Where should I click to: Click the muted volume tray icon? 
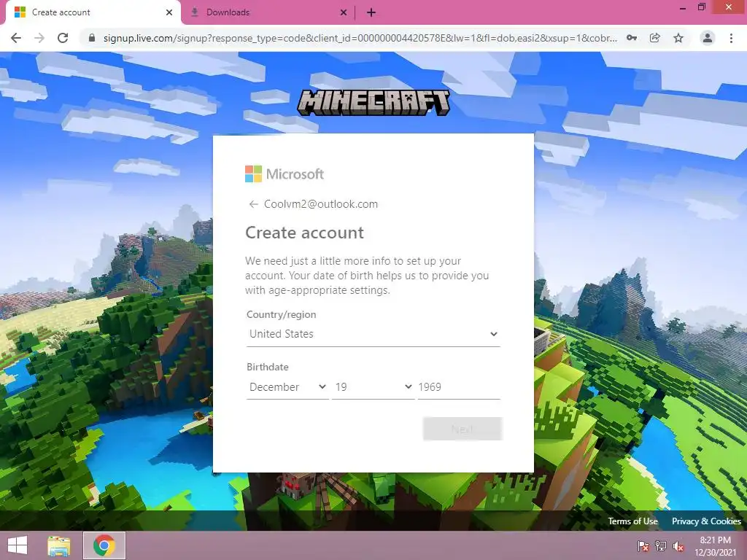pyautogui.click(x=678, y=546)
